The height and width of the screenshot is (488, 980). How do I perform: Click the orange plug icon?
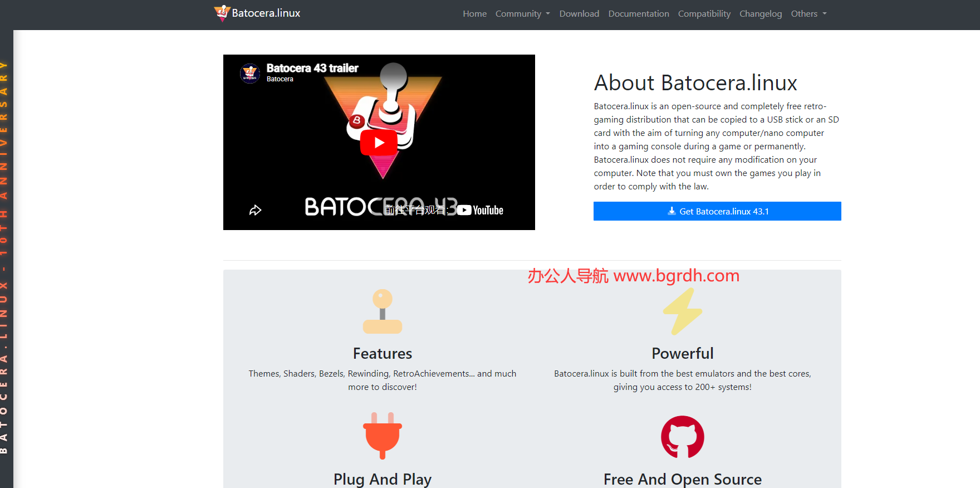(383, 436)
